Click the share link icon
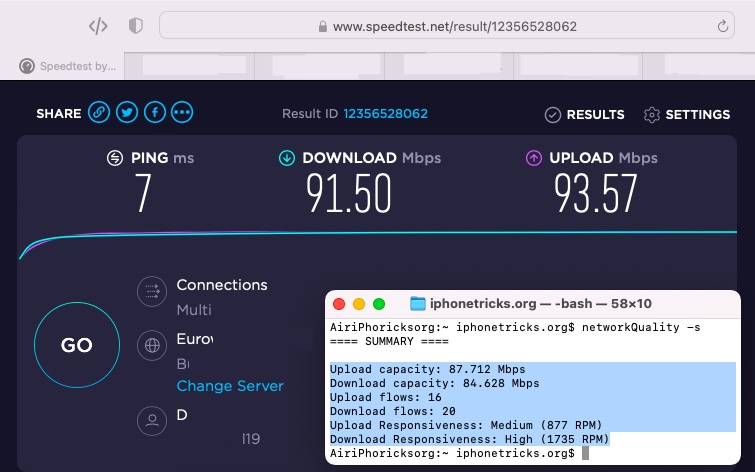755x472 pixels. point(99,114)
